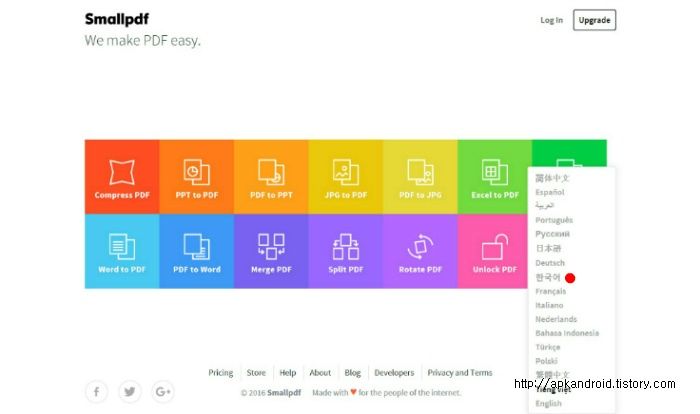This screenshot has width=700, height=414.
Task: Open the Rotate PDF tool
Action: click(420, 251)
